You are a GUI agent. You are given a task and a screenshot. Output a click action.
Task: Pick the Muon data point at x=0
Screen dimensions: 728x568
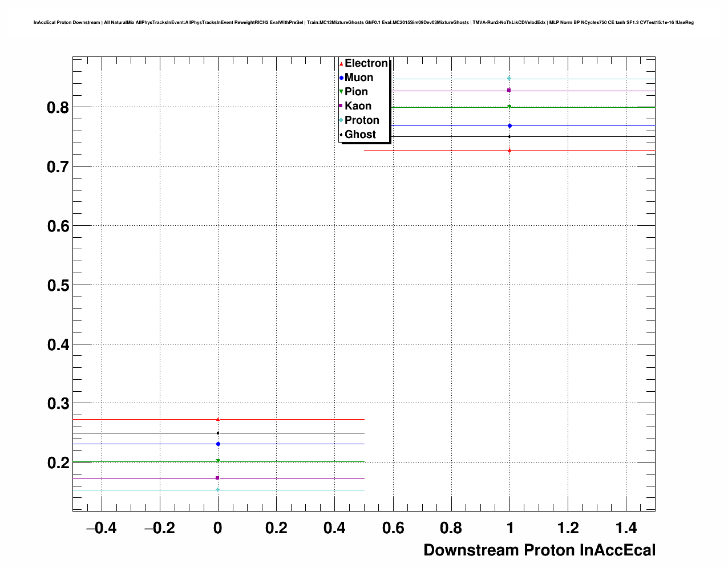(218, 444)
